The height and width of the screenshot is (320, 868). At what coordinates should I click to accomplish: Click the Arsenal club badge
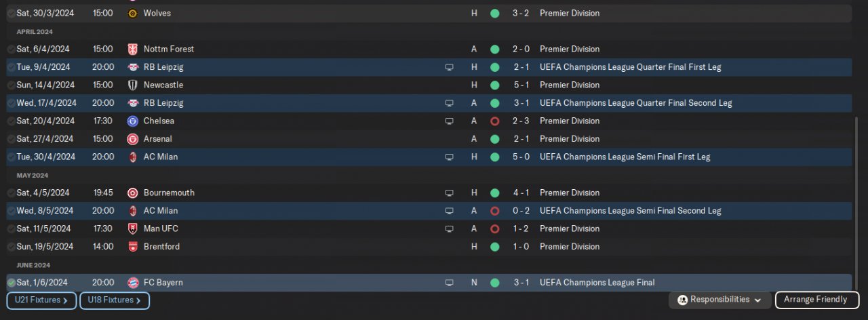(132, 139)
